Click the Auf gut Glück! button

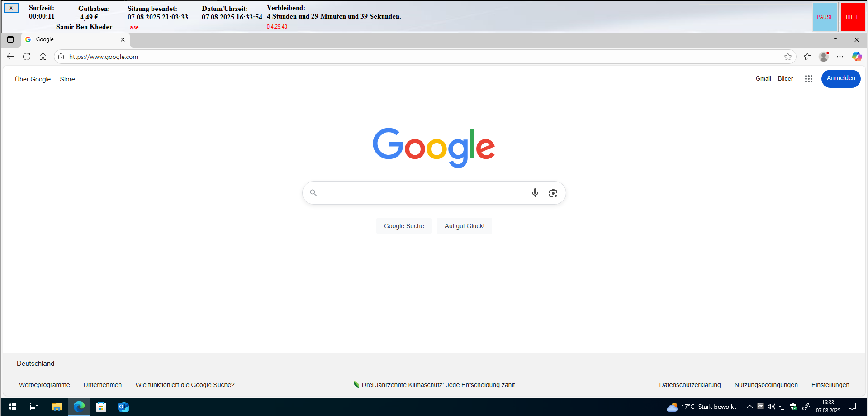[465, 226]
